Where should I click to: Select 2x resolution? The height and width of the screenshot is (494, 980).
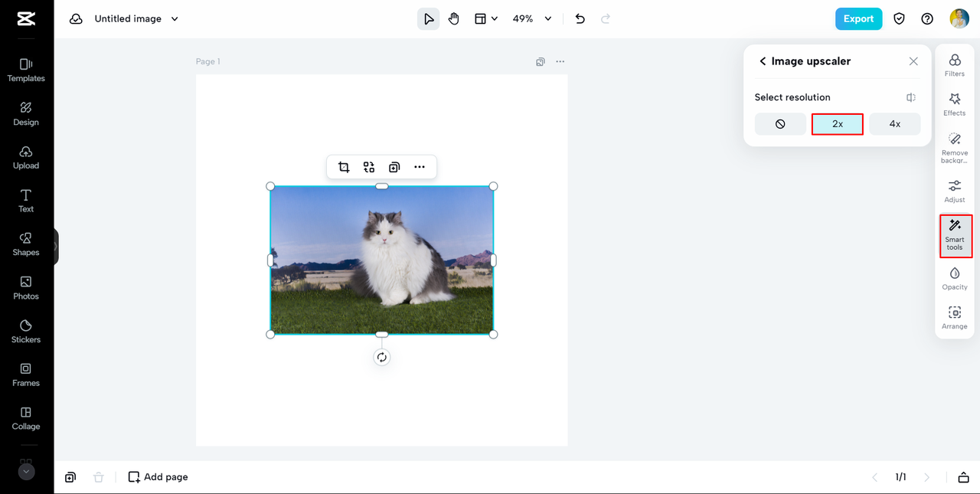838,124
